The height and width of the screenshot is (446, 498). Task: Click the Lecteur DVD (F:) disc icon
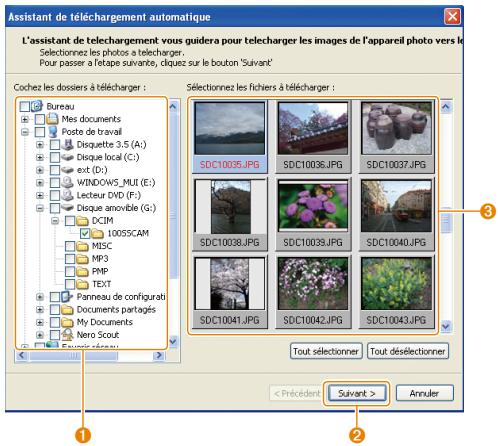(x=67, y=195)
